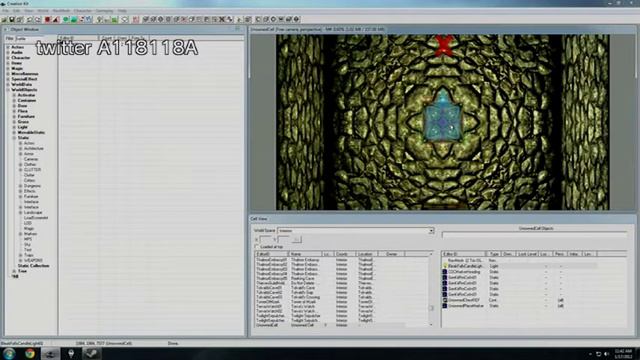Click the Load data files toolbar icon

4,19
